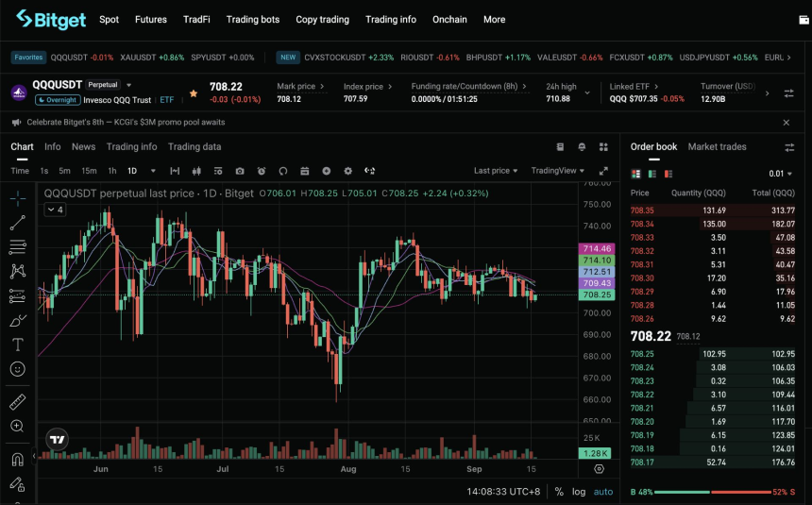The width and height of the screenshot is (812, 505).
Task: Take a chart snapshot with camera icon
Action: coord(239,171)
